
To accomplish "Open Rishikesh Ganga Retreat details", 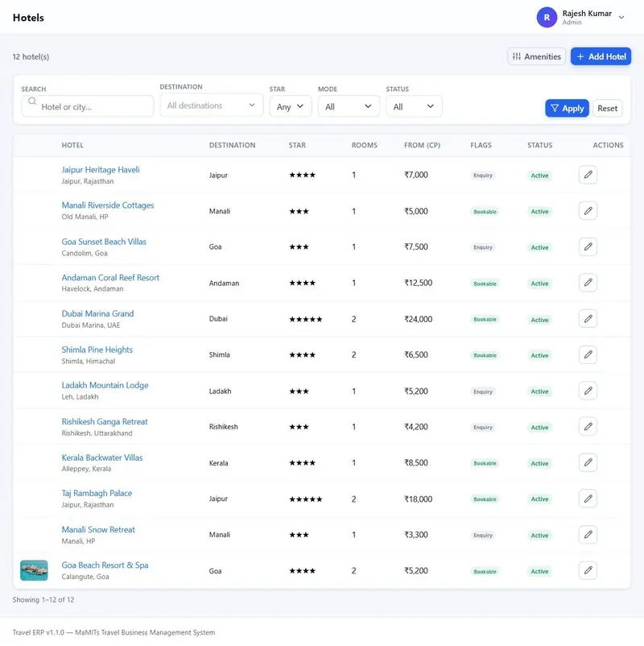I will click(x=105, y=421).
